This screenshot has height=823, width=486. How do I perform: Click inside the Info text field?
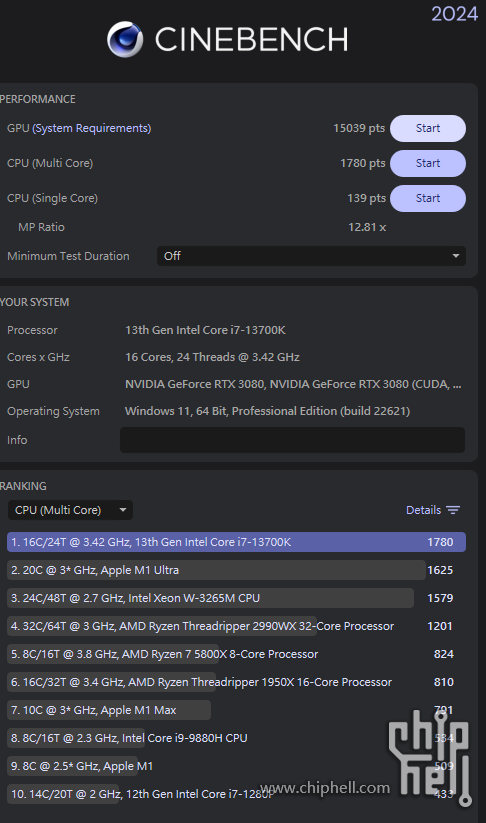click(292, 440)
